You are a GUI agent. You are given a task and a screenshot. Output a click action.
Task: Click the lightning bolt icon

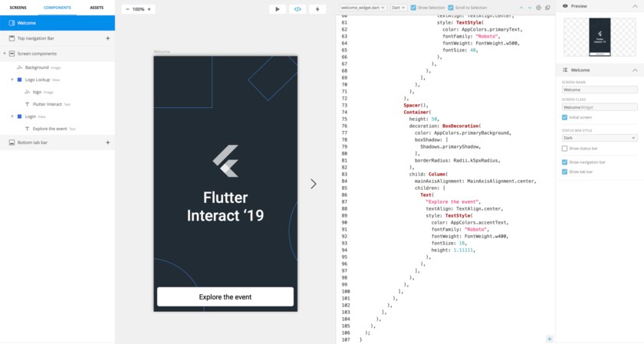(x=317, y=9)
